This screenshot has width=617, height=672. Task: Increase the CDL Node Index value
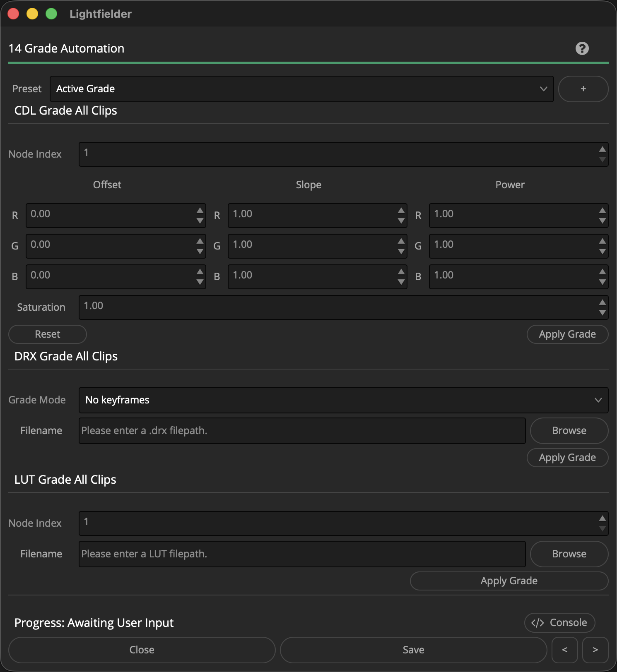point(602,149)
